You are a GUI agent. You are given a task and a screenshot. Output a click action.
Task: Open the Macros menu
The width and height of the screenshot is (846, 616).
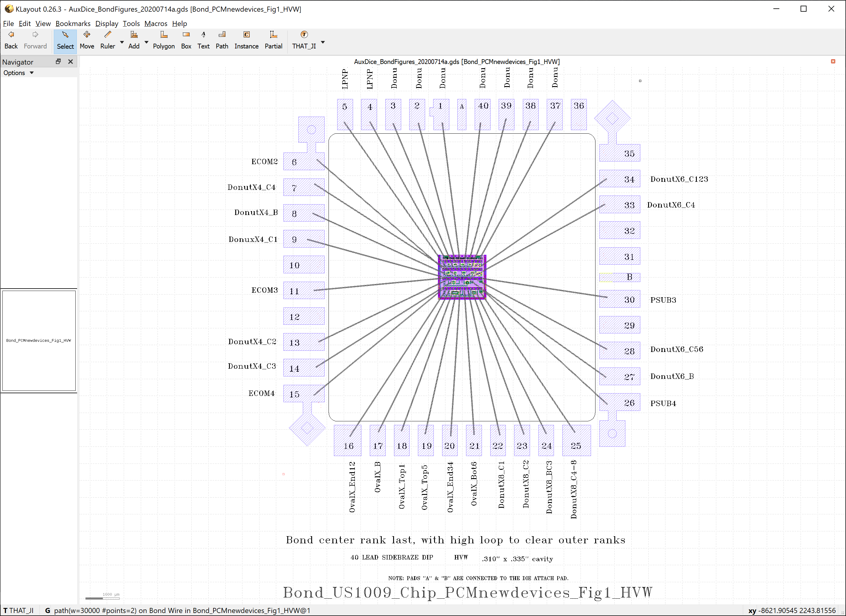(x=155, y=24)
